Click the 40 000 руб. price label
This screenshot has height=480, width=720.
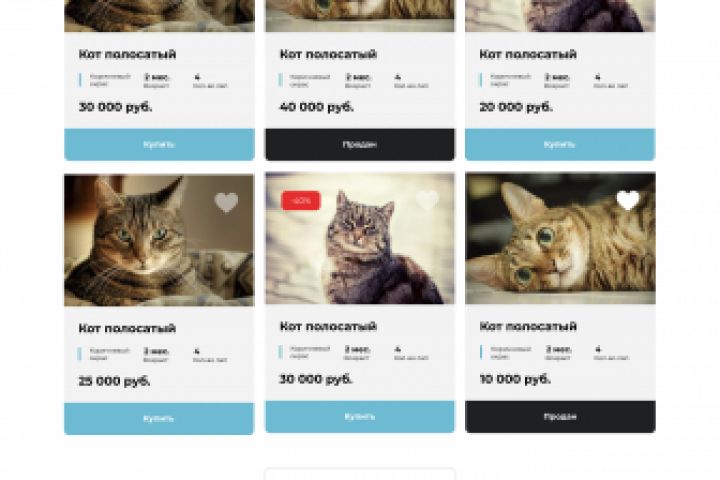pos(317,107)
